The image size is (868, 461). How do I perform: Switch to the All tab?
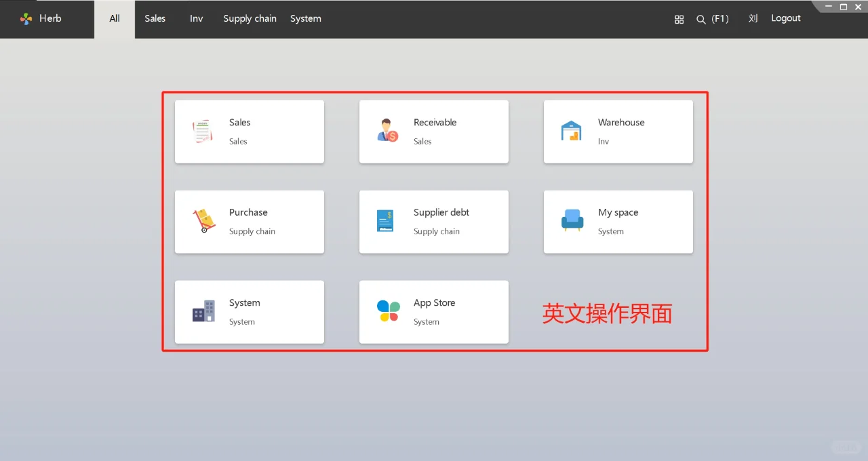pyautogui.click(x=114, y=19)
